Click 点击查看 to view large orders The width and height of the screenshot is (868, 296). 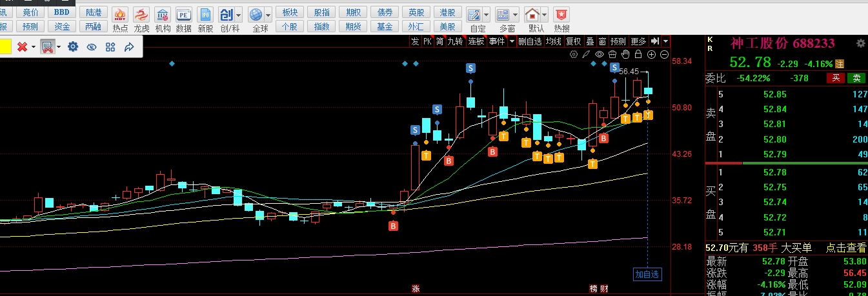pyautogui.click(x=846, y=247)
